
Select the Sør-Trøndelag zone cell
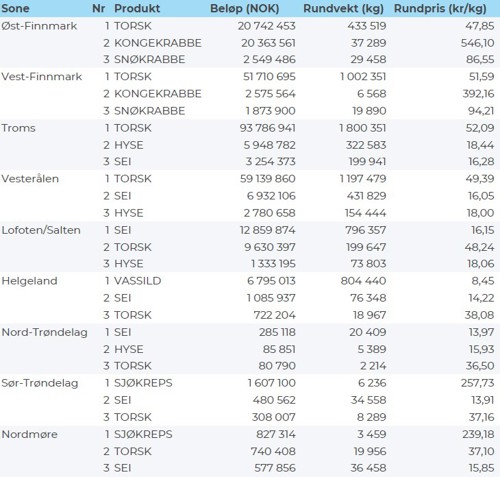[40, 383]
